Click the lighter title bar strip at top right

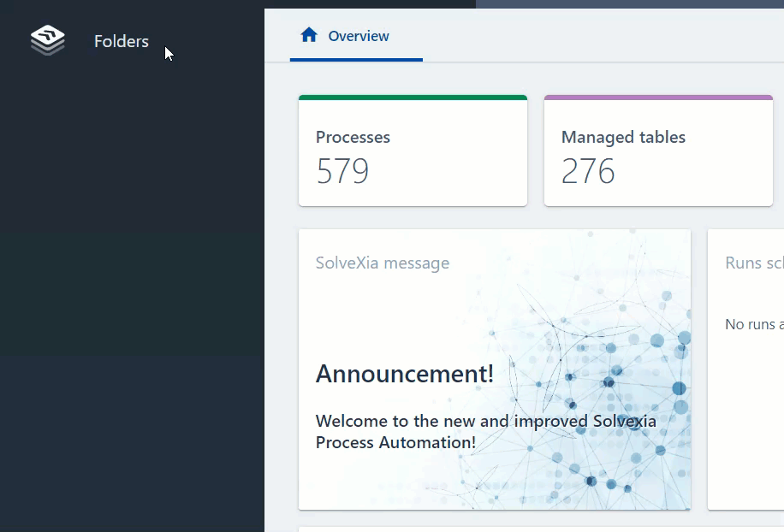pyautogui.click(x=629, y=4)
